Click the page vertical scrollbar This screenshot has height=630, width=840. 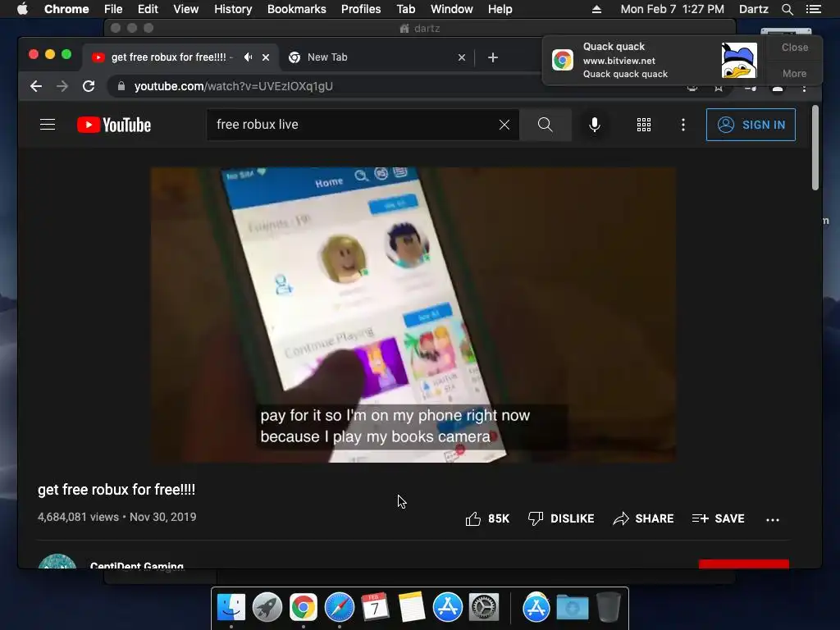tap(815, 148)
